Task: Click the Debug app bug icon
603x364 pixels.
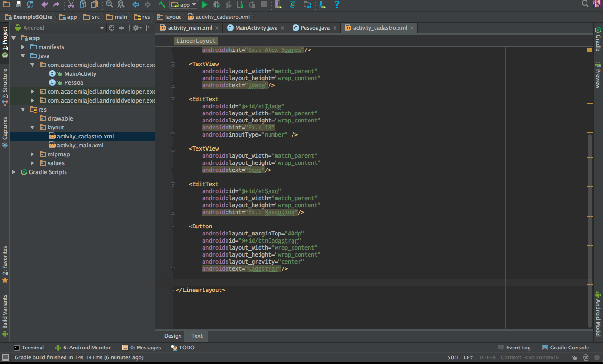Action: click(216, 5)
